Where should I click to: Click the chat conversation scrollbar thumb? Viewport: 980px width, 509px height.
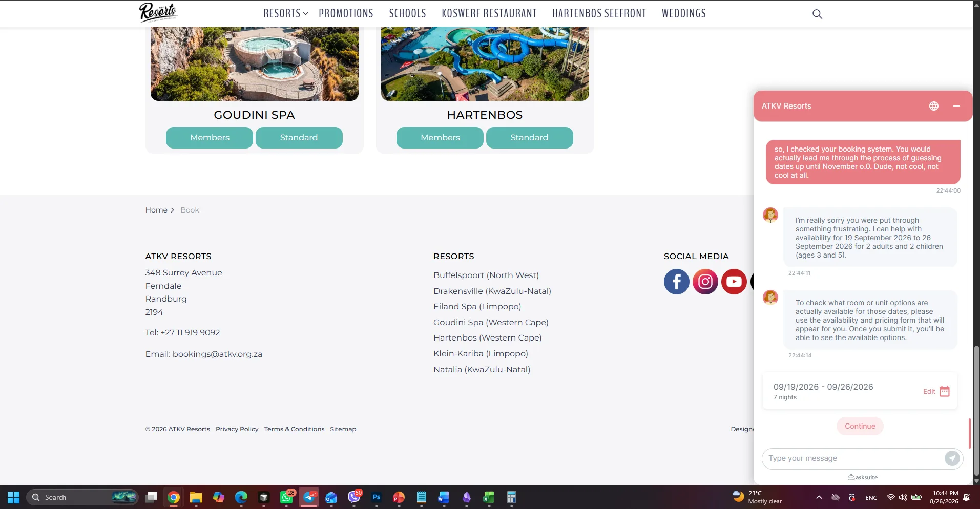click(x=969, y=433)
